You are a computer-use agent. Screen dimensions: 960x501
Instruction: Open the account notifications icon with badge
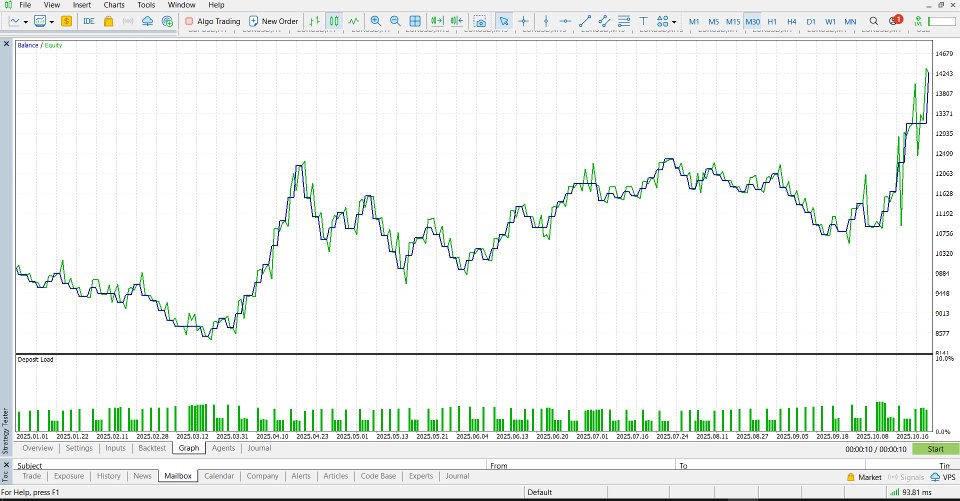(x=895, y=20)
